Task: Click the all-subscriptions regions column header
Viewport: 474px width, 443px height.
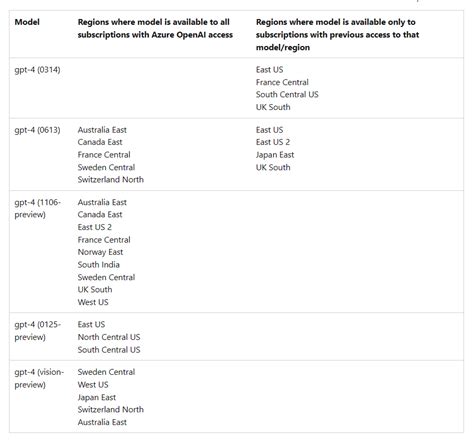Action: click(155, 28)
